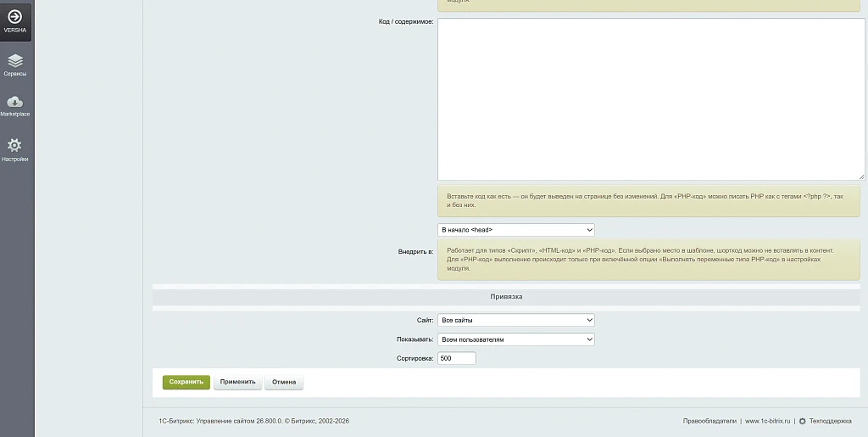Open the Показывать «Всем пользователям» dropdown
Screen dimensions: 868x437
pos(516,339)
